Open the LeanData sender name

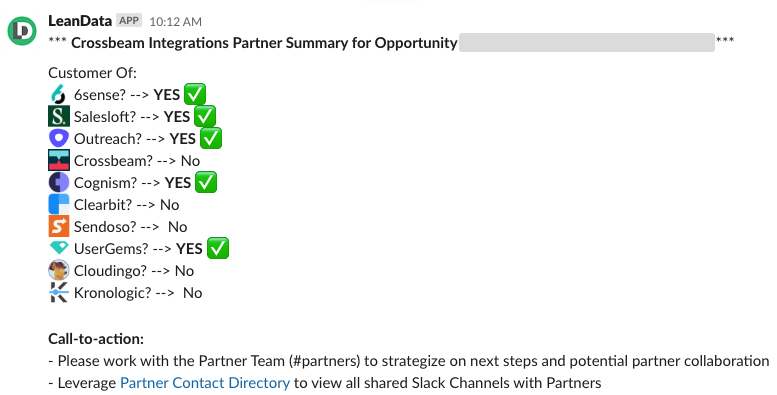coord(80,21)
